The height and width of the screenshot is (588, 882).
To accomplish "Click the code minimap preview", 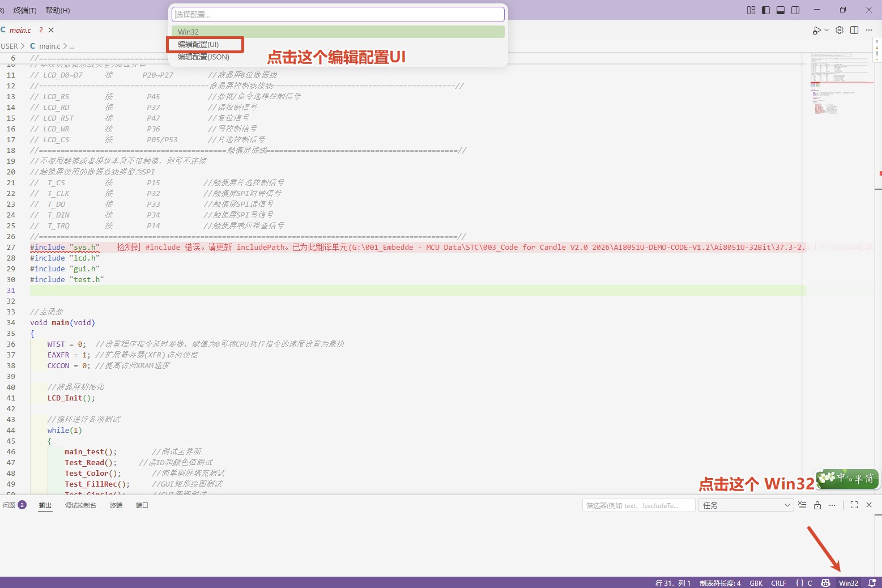I will tap(841, 85).
